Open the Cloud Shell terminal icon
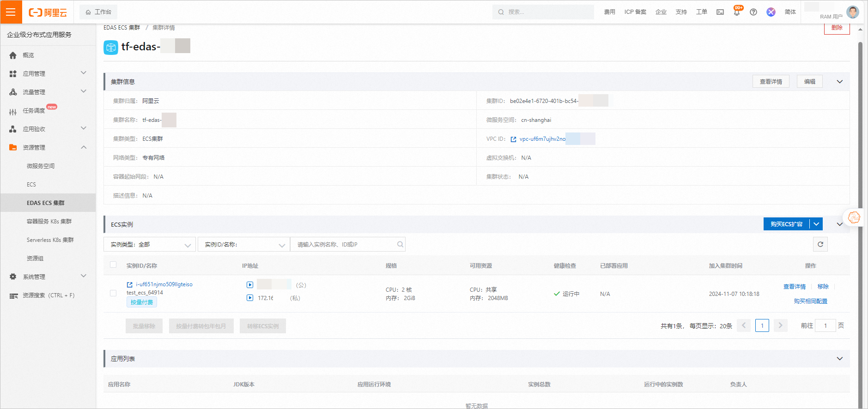 click(720, 12)
